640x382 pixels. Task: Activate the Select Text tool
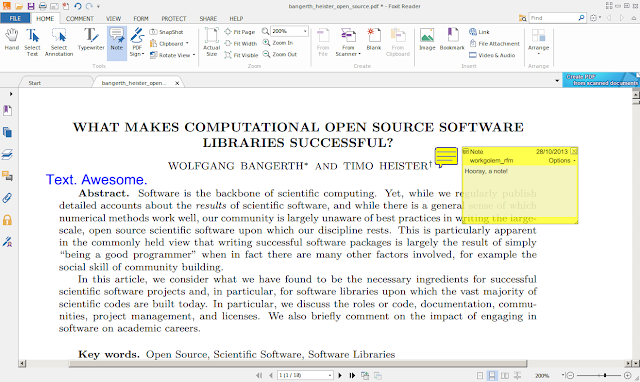[32, 42]
